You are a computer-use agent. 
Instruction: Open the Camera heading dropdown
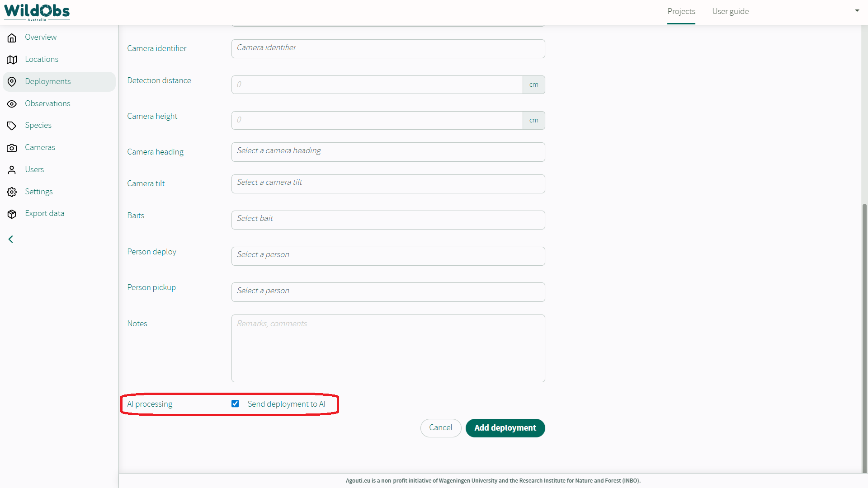tap(388, 152)
